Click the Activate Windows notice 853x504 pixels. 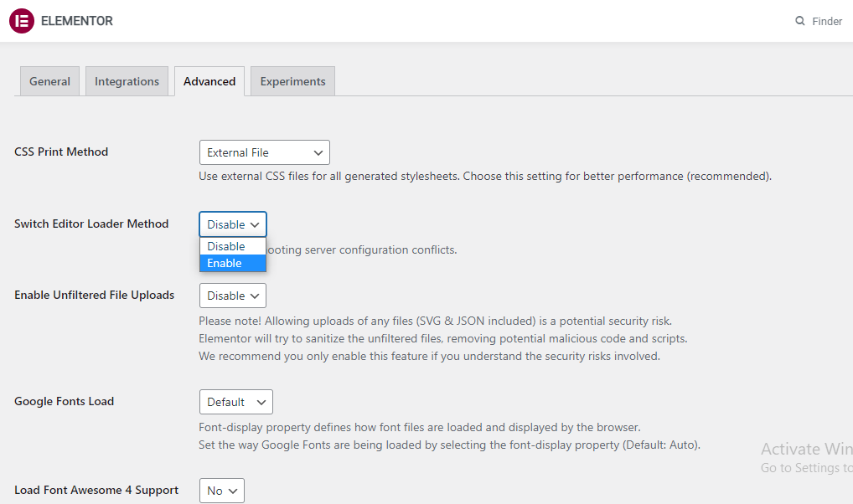coord(805,449)
